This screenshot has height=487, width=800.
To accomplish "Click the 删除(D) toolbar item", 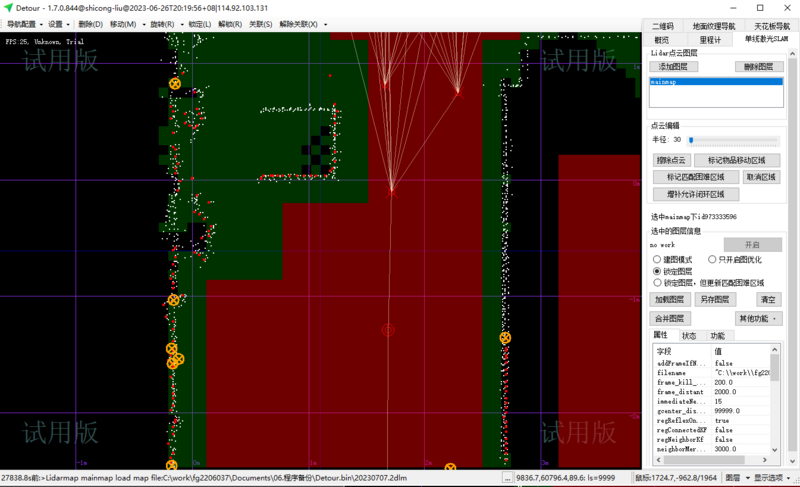I will 89,24.
